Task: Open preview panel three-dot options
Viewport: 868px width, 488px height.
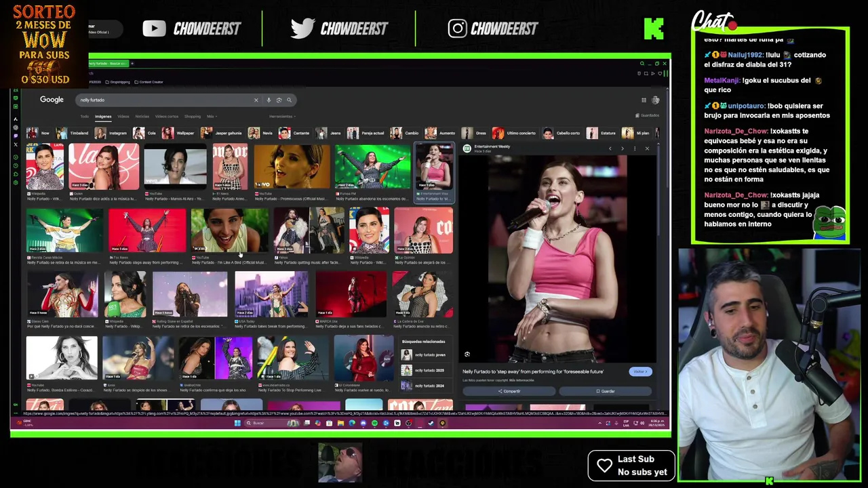Action: 635,148
